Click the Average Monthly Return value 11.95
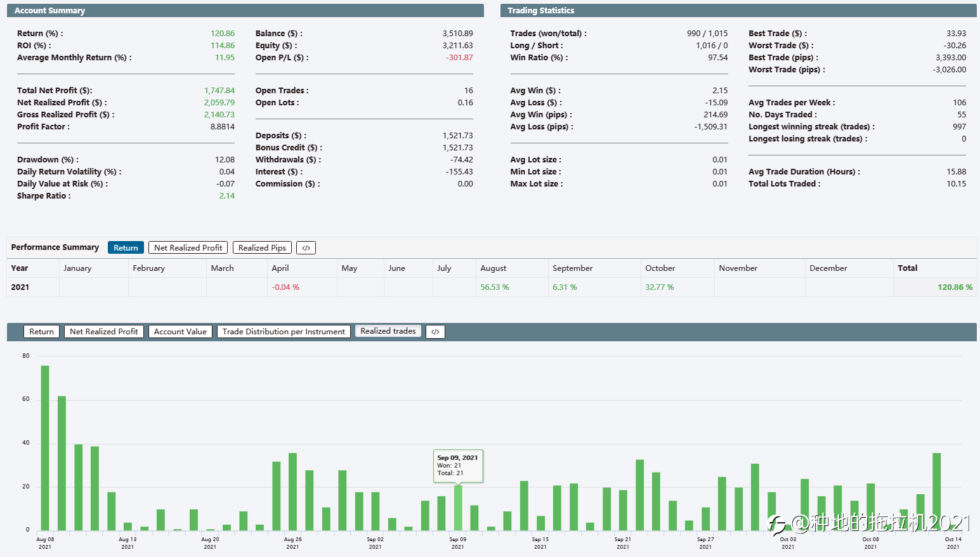The width and height of the screenshot is (980, 557). tap(225, 58)
